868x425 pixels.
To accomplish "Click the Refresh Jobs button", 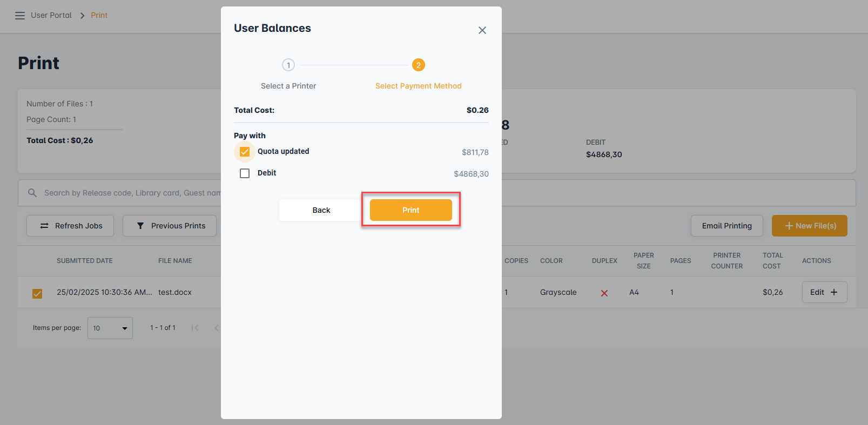I will pos(70,226).
